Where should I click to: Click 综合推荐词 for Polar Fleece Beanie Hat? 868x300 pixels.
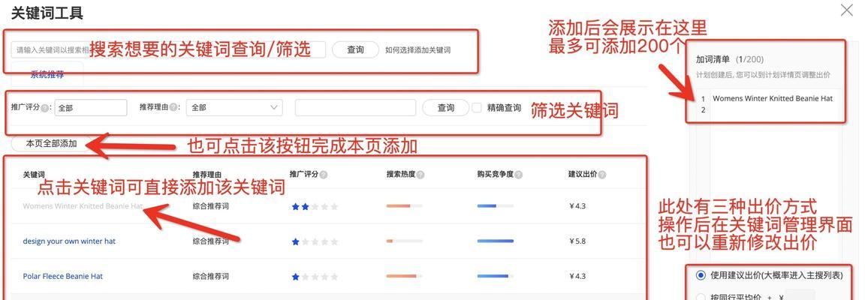click(x=211, y=276)
